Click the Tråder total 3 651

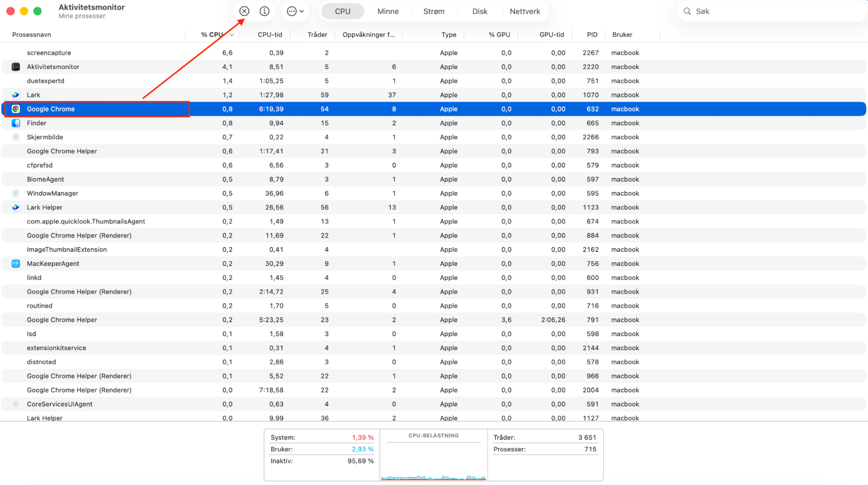pos(587,438)
